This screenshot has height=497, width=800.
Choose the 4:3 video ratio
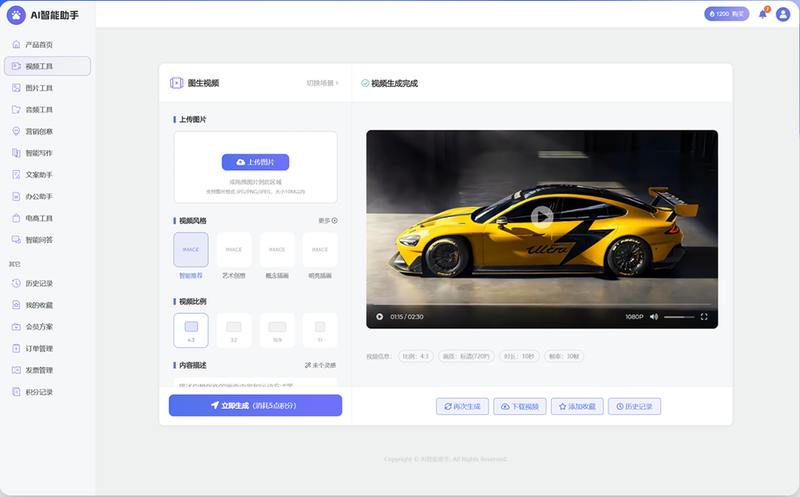(x=191, y=330)
